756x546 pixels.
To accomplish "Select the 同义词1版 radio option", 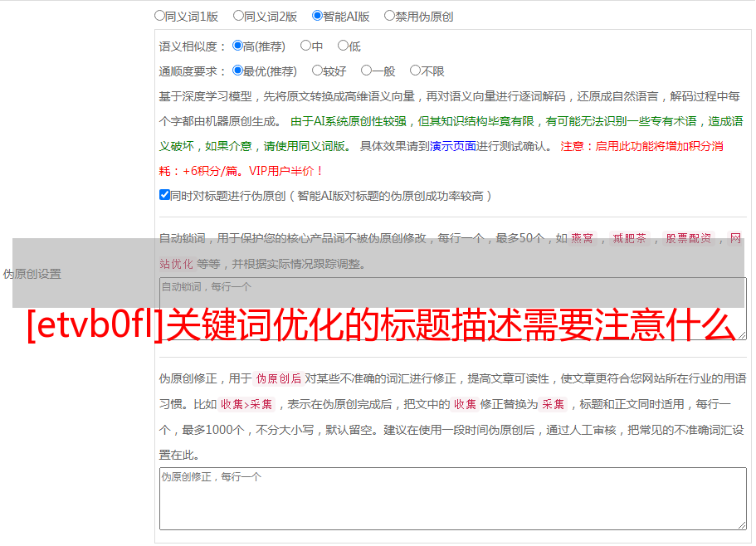I will click(x=159, y=16).
